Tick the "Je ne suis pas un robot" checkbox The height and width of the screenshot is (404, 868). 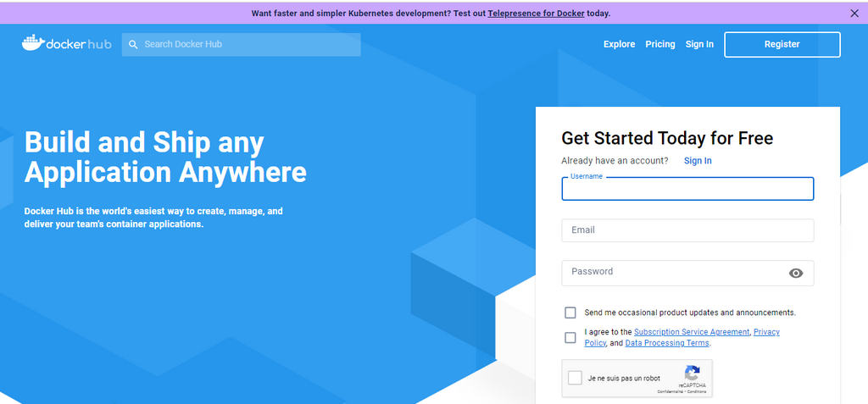click(x=576, y=378)
